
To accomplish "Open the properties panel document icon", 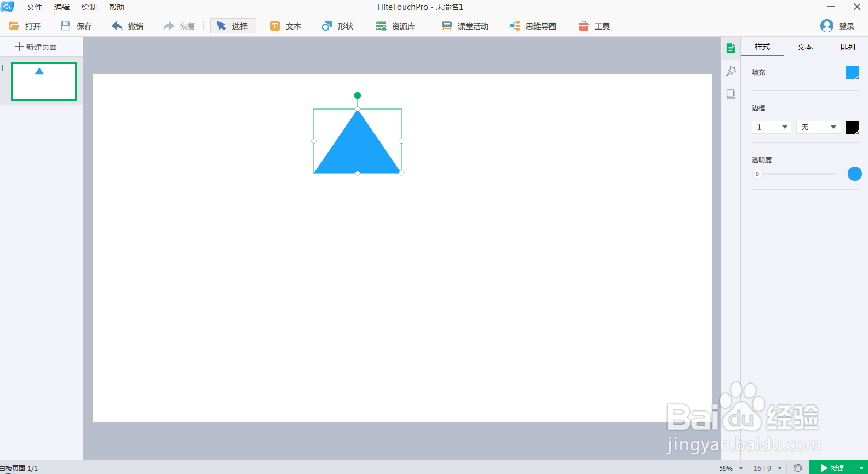I will (x=731, y=48).
